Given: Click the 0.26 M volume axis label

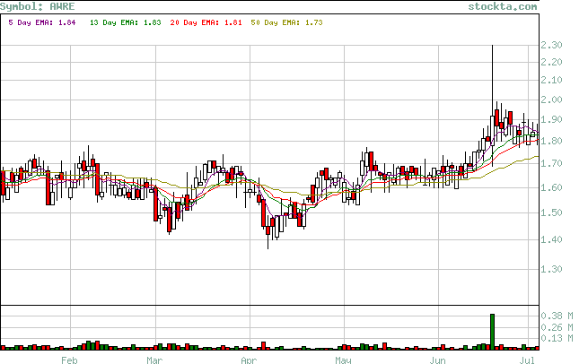Looking at the screenshot, I should coord(557,327).
